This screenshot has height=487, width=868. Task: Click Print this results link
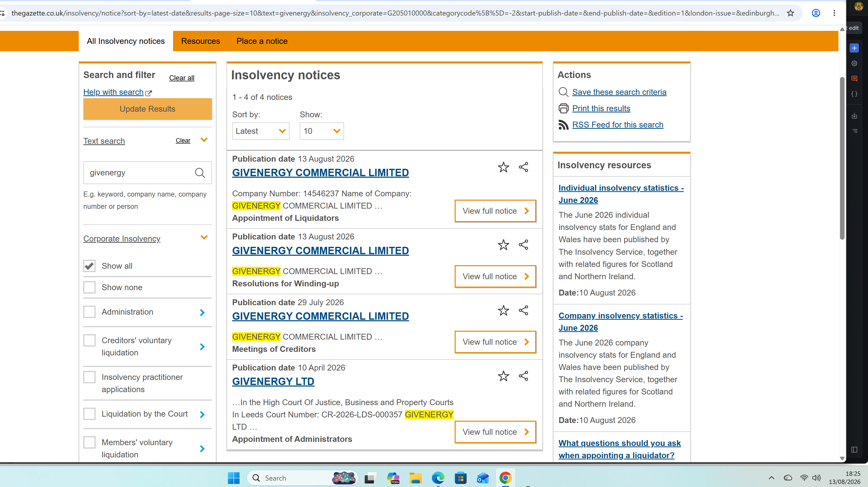601,108
